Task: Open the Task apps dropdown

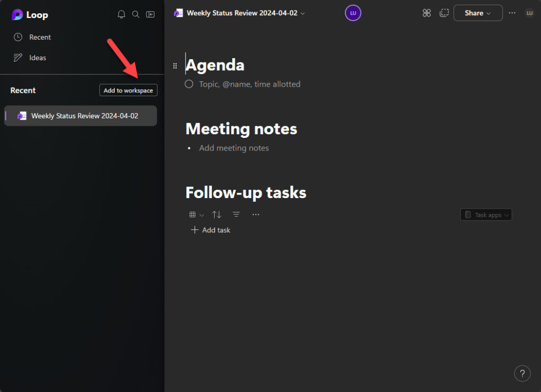Action: pyautogui.click(x=486, y=215)
